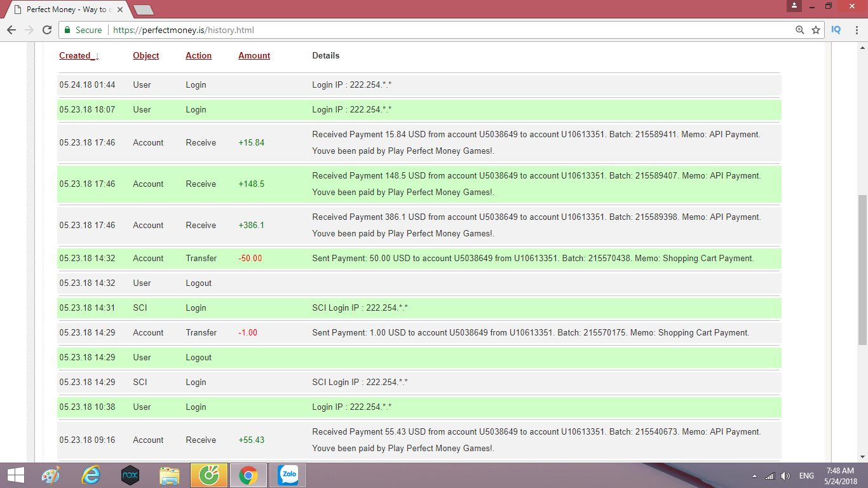Click the Received Payment 148.5 USD details
Screen dimensions: 868x488
click(536, 184)
